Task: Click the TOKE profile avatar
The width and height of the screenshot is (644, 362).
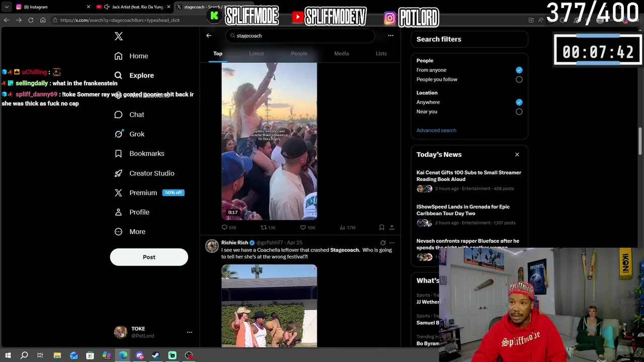Action: pyautogui.click(x=120, y=332)
